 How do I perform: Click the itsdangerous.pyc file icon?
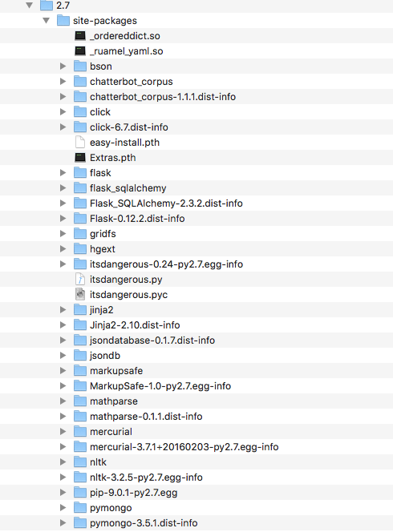point(80,294)
